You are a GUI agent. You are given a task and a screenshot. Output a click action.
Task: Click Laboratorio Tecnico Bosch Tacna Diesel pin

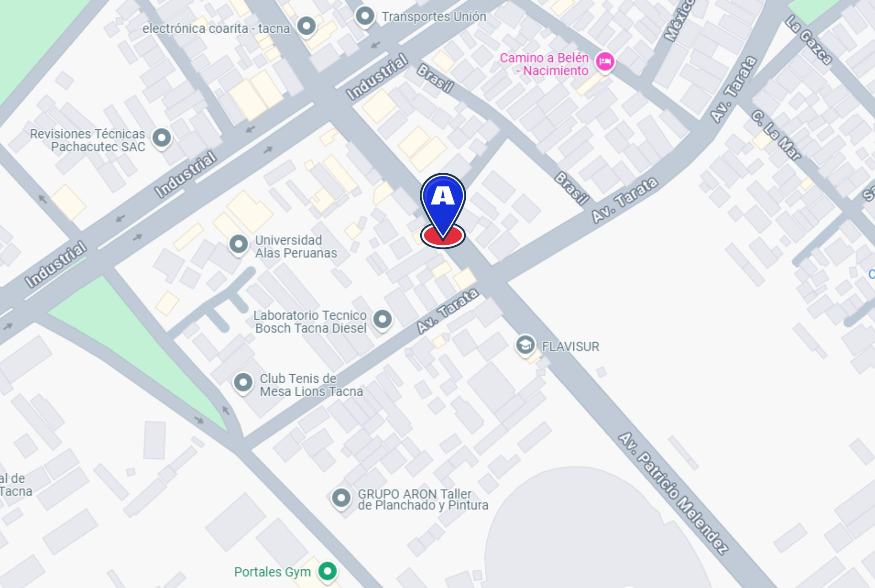382,320
